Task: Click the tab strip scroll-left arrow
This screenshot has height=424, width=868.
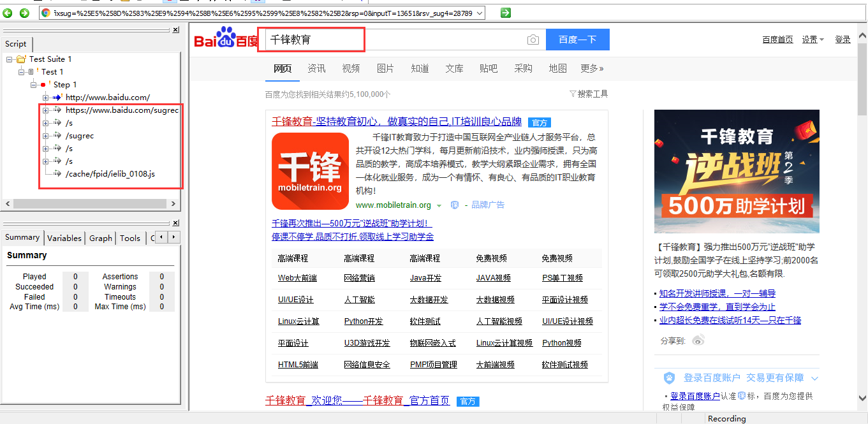Action: point(161,237)
